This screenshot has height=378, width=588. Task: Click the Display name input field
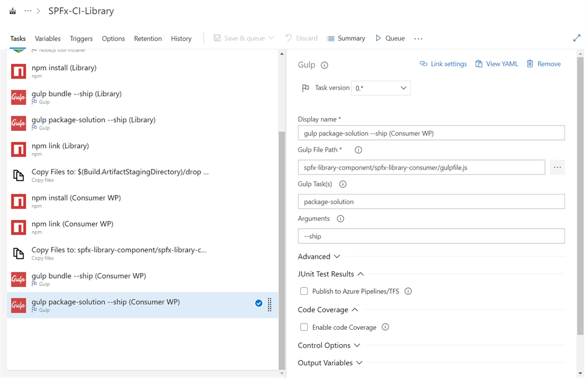click(431, 133)
